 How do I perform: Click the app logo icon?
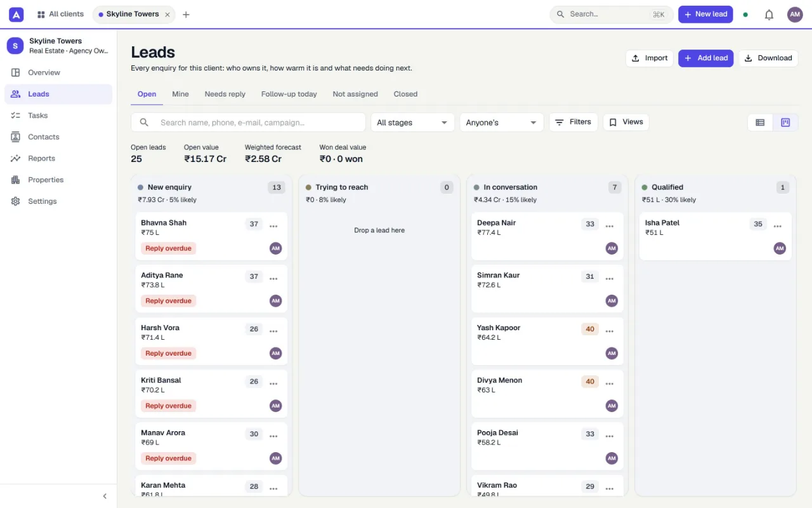pos(16,14)
